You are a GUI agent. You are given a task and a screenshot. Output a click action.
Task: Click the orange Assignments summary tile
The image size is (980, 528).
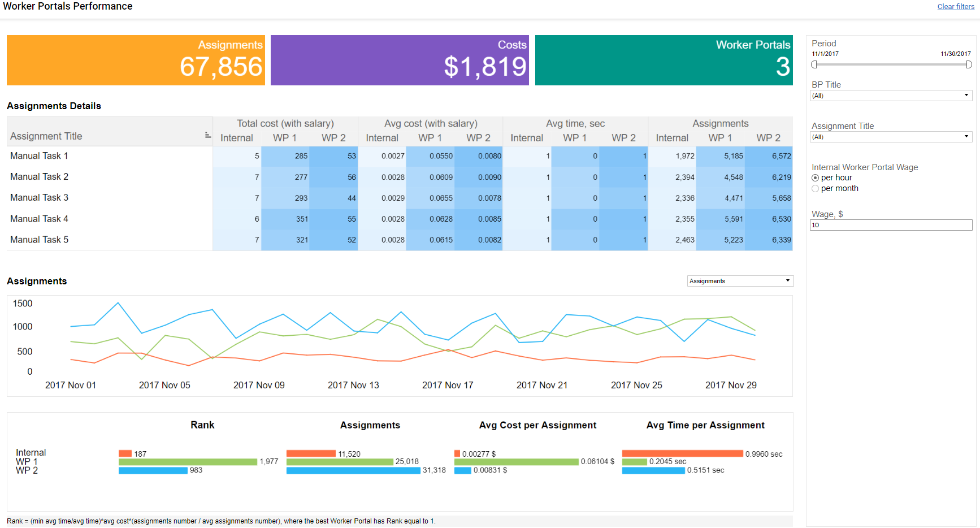tap(136, 60)
